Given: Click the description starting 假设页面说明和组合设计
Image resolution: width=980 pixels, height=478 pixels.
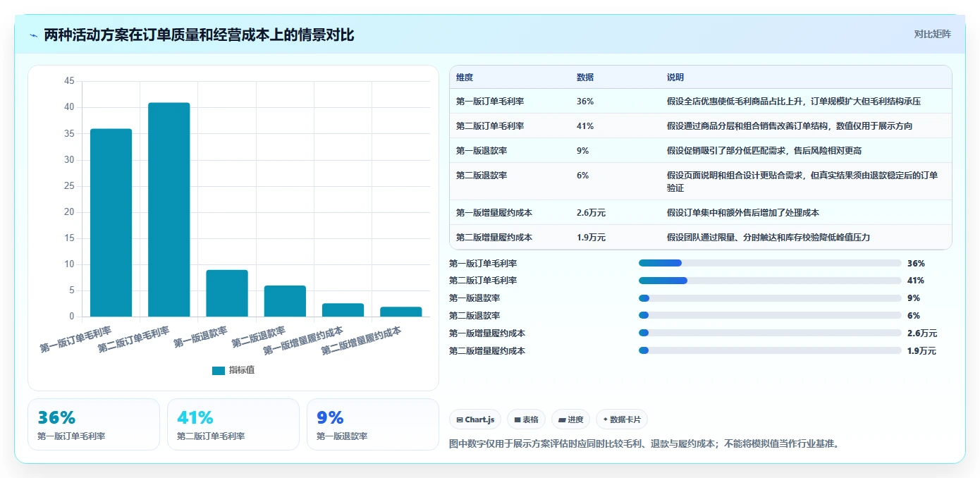Looking at the screenshot, I should pyautogui.click(x=802, y=182).
